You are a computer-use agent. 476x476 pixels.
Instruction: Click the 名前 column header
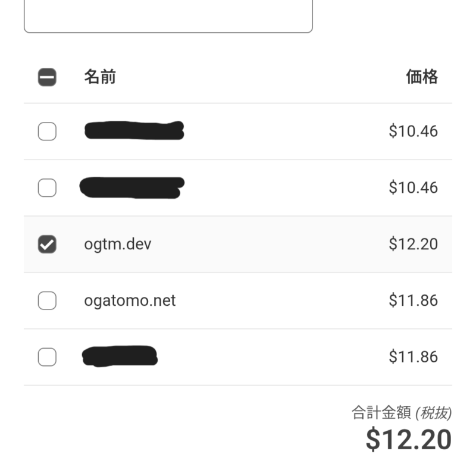pos(99,77)
